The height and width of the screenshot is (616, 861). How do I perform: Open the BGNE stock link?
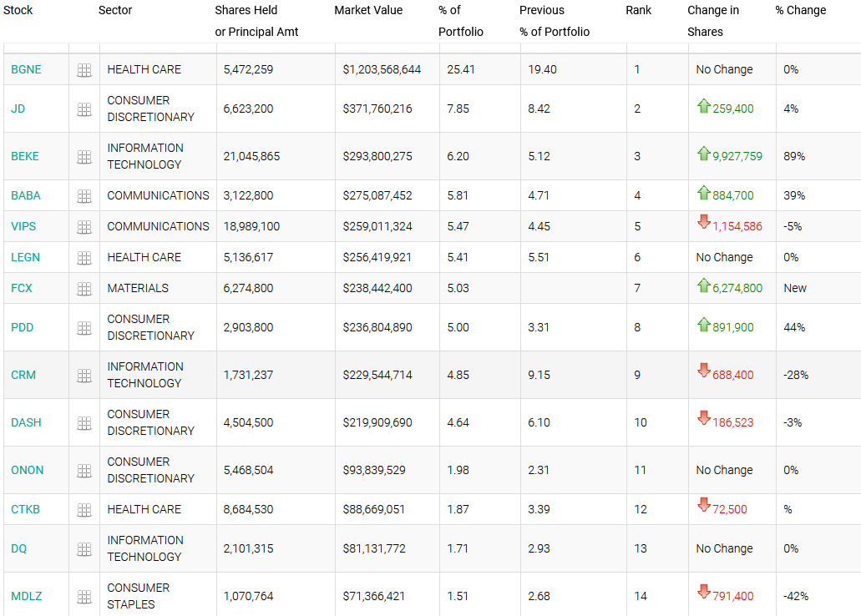(26, 70)
